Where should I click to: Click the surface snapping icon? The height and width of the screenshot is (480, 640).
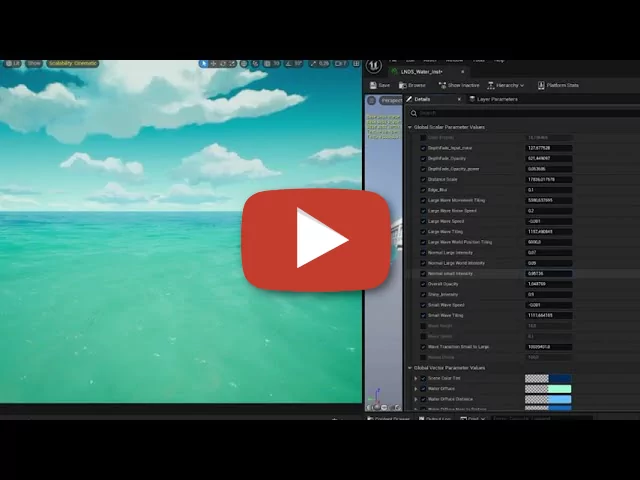coord(256,64)
